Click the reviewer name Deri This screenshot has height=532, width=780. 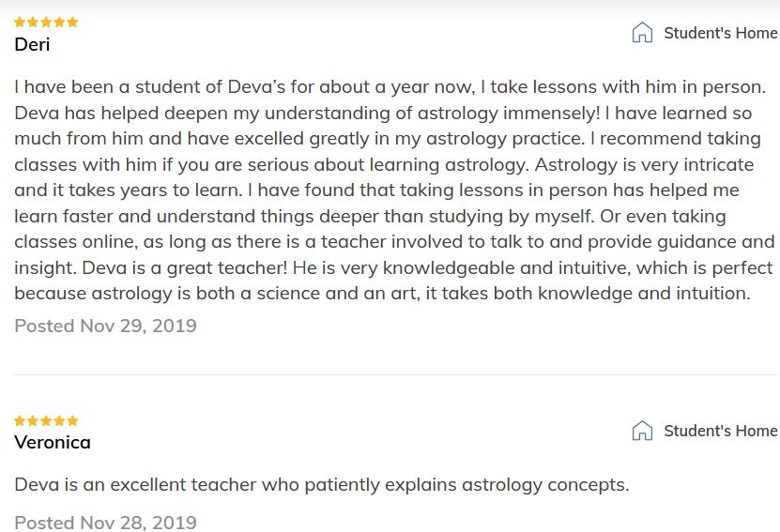(x=32, y=44)
